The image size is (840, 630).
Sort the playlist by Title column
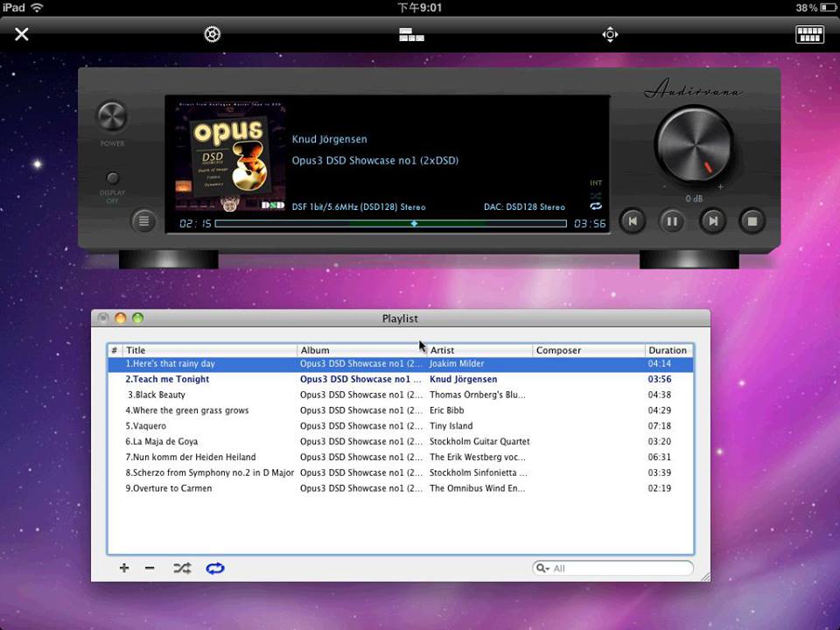[x=209, y=350]
